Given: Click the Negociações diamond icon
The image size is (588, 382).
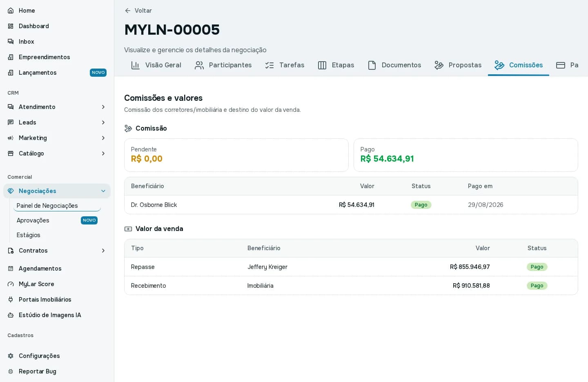Looking at the screenshot, I should [11, 191].
